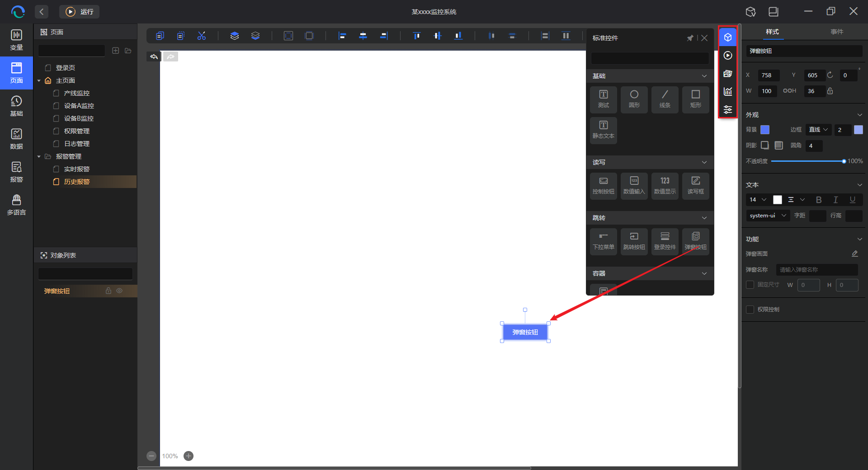
Task: Add the 数值输入 numeric input widget
Action: pyautogui.click(x=634, y=186)
